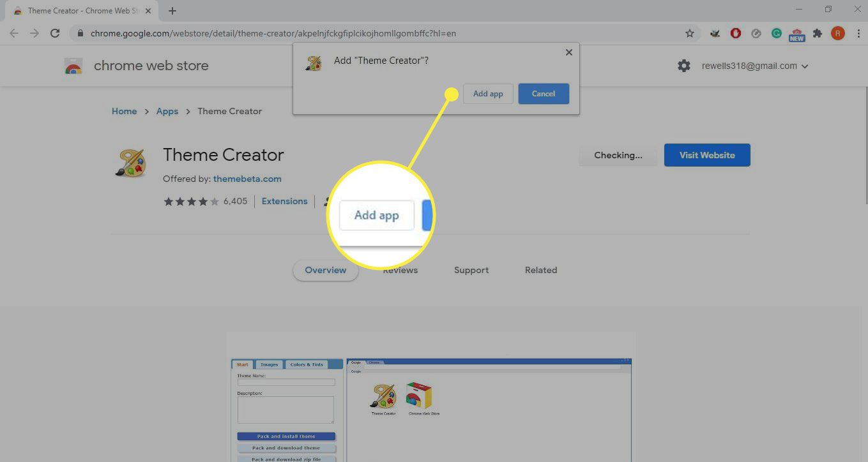Click the browser back arrow
The height and width of the screenshot is (462, 868).
(x=14, y=33)
